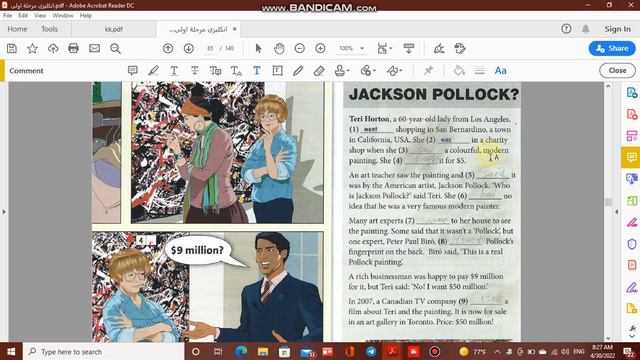Go to the previous page with the up arrow
Image resolution: width=640 pixels, height=360 pixels.
(168, 49)
